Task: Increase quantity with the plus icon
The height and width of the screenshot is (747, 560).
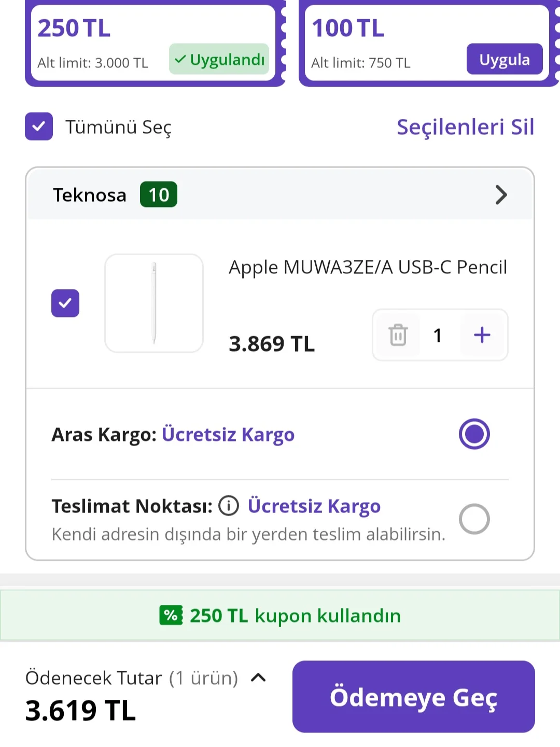Action: point(482,335)
